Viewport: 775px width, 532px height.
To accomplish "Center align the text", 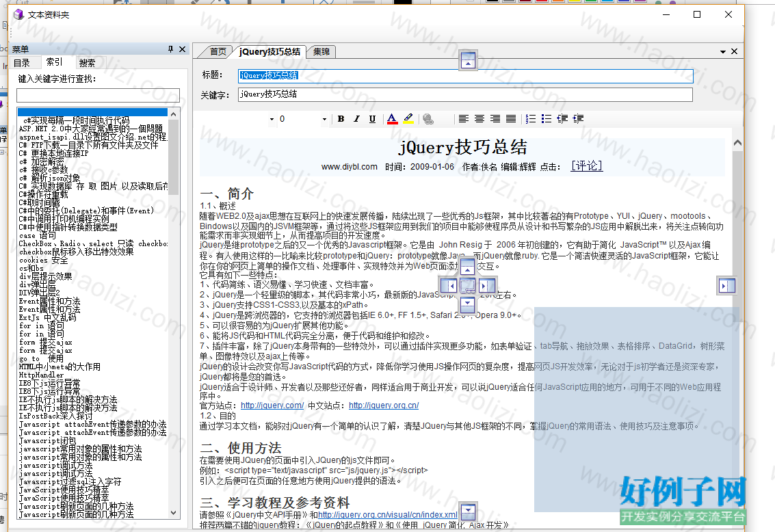I will 479,118.
